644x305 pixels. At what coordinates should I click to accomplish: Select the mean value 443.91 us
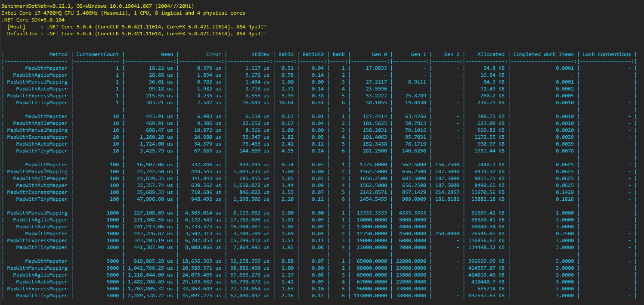coord(159,116)
